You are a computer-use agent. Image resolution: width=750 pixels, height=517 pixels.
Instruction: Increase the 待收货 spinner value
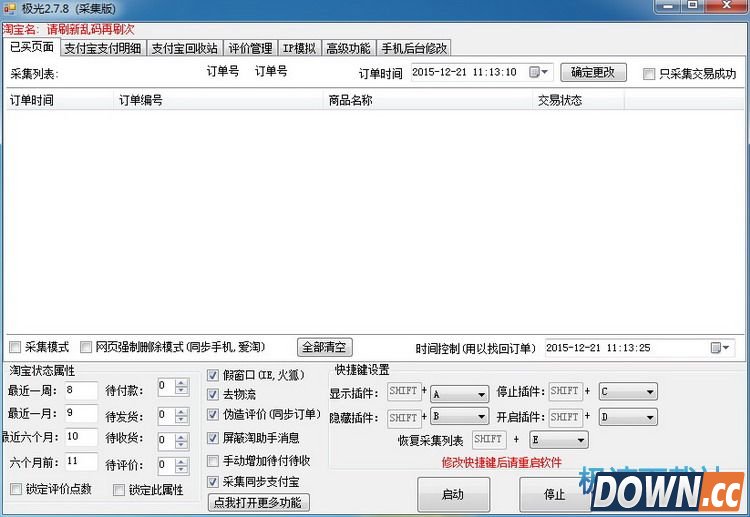click(182, 436)
